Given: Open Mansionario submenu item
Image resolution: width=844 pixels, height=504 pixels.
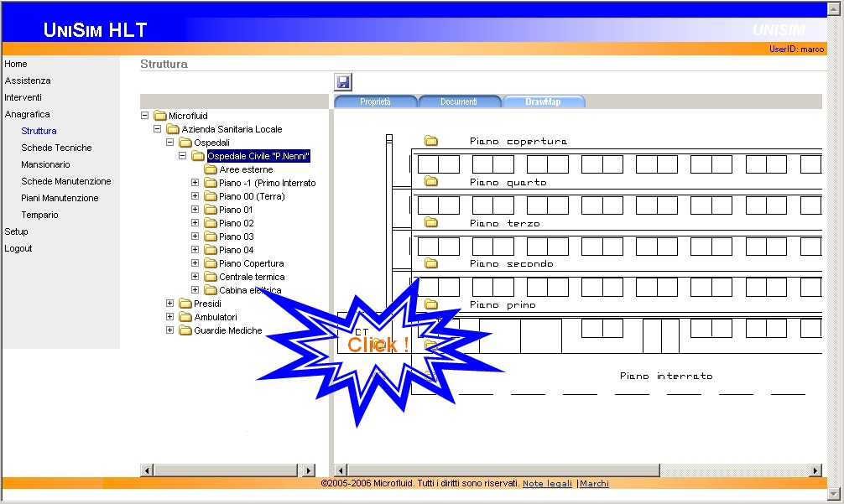Looking at the screenshot, I should click(46, 164).
